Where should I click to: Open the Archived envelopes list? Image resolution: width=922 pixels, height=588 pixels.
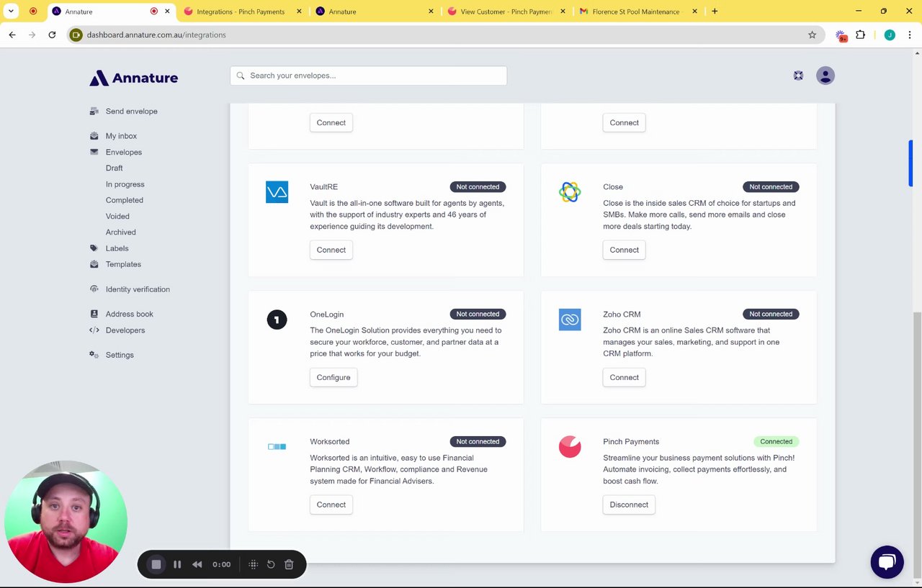coord(121,232)
